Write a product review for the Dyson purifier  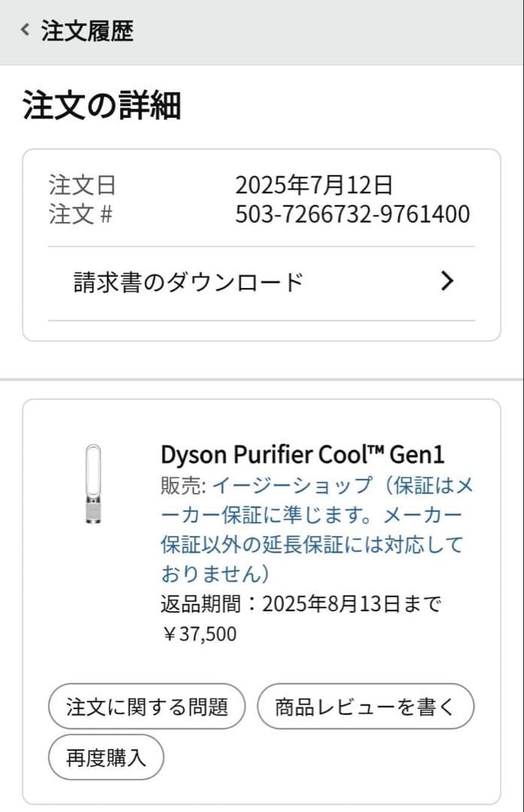coord(366,706)
